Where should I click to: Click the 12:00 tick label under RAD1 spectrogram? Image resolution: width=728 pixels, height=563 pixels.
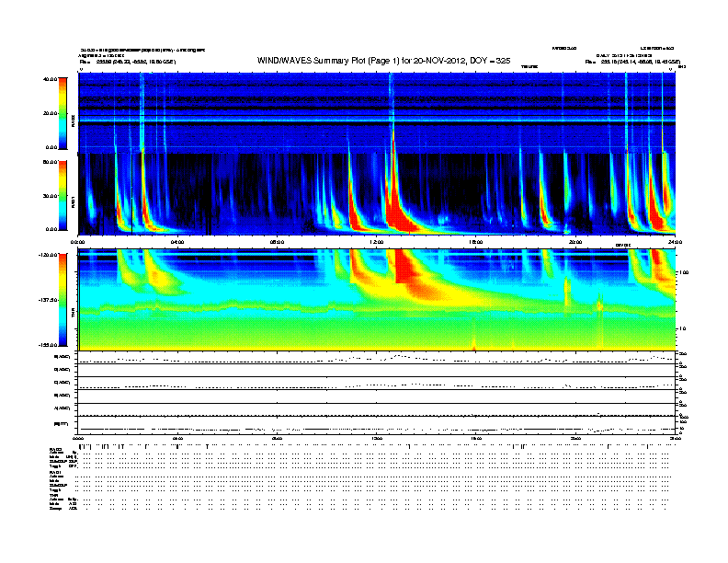377,242
